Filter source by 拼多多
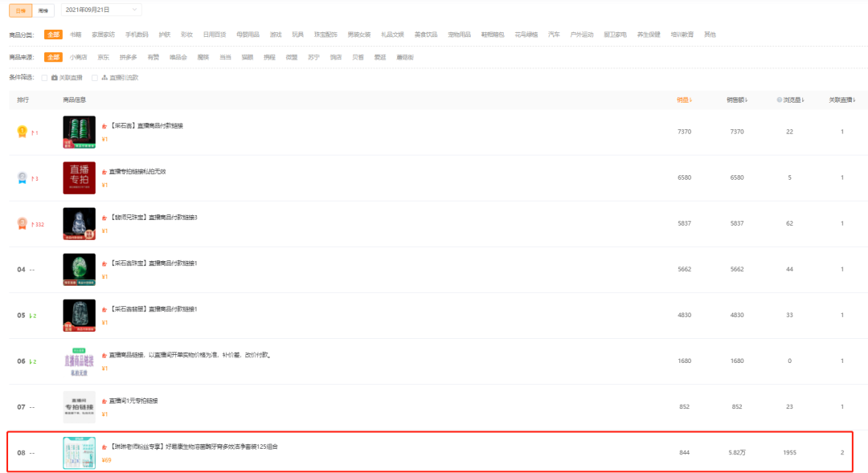Screen dimensions: 868x473 [129, 57]
